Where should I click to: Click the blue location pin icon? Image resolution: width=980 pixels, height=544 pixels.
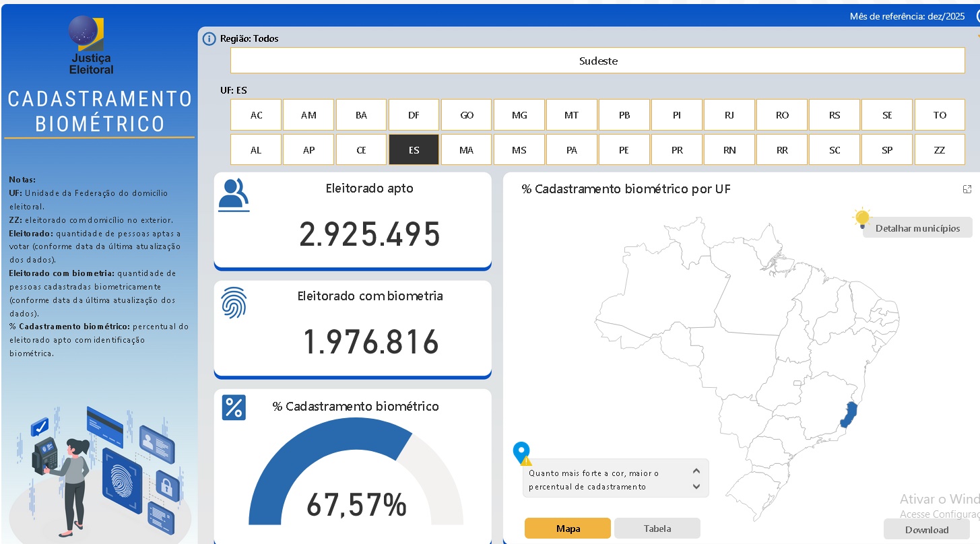(x=521, y=453)
